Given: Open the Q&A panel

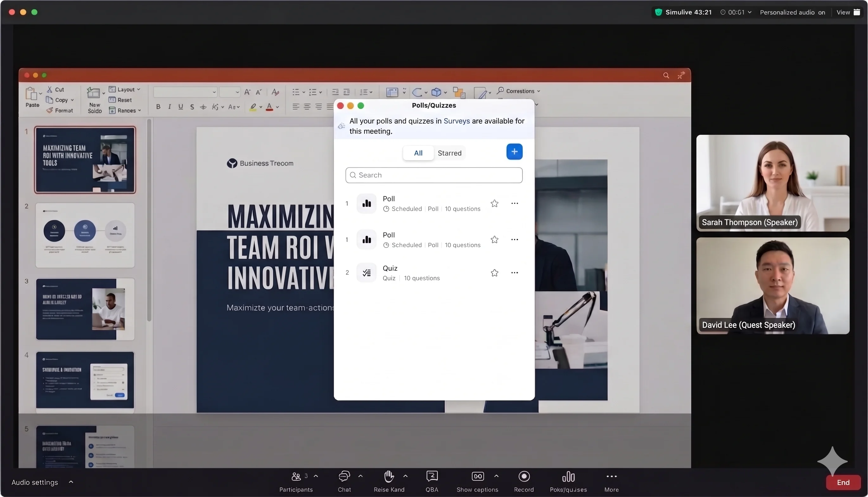Looking at the screenshot, I should click(432, 481).
